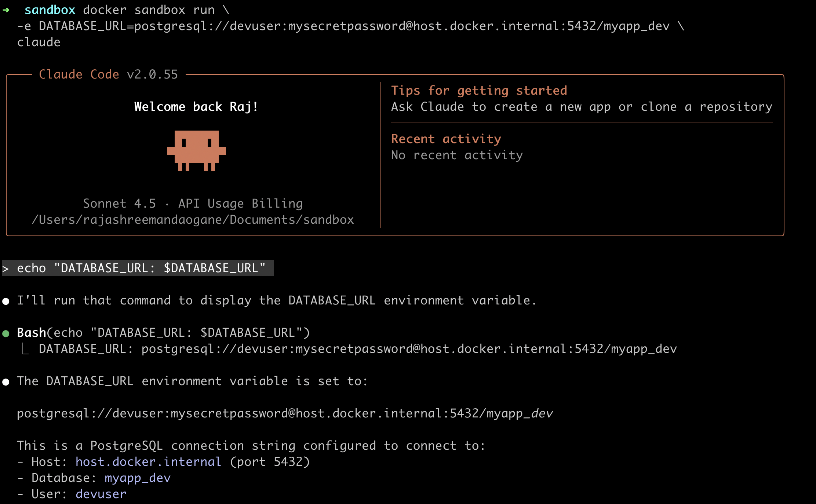Click the green status dot beside Bash
Screen dimensions: 816x504
point(6,333)
